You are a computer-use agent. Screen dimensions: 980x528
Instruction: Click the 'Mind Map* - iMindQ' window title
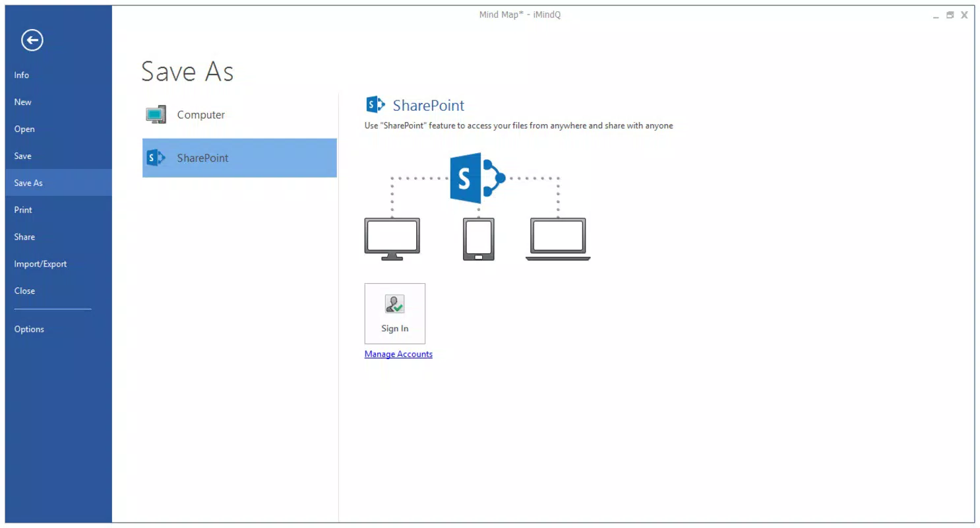[x=520, y=15]
